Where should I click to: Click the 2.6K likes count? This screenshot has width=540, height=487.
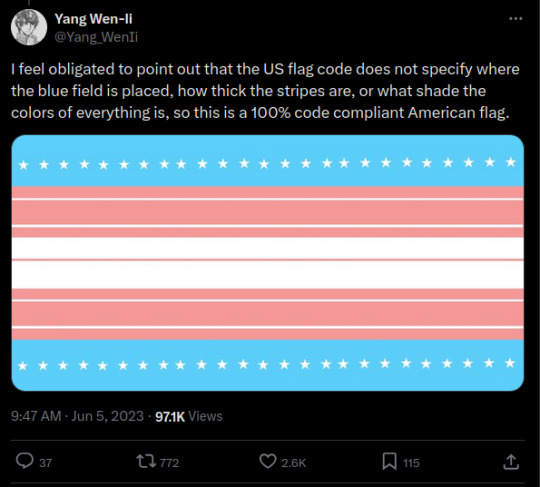pyautogui.click(x=293, y=463)
